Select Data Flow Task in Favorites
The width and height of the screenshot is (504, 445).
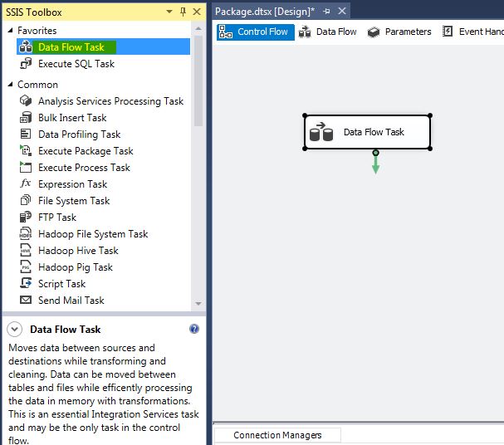click(103, 47)
